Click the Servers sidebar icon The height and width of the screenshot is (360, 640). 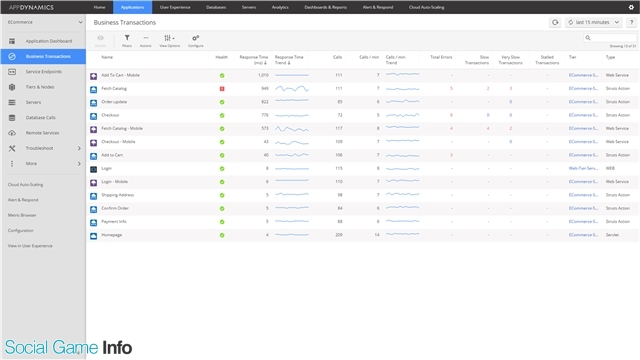12,102
